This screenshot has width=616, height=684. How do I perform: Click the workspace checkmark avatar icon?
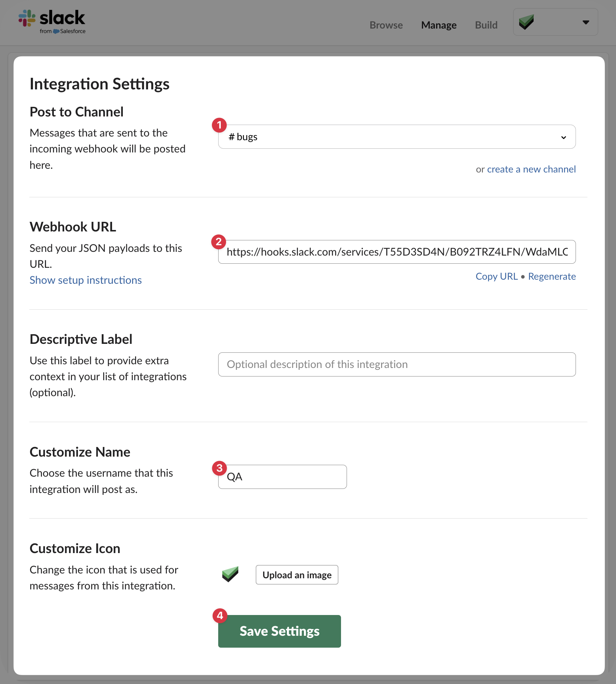526,22
